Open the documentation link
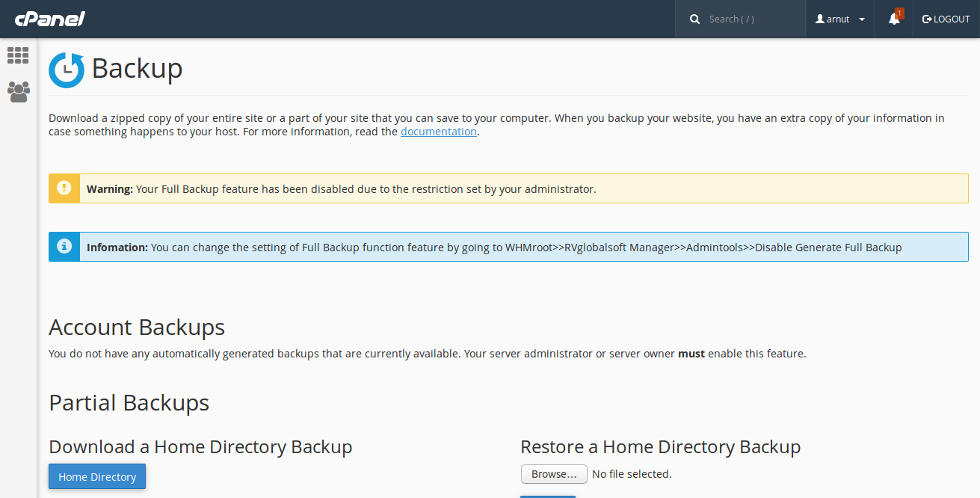980x498 pixels. point(438,131)
